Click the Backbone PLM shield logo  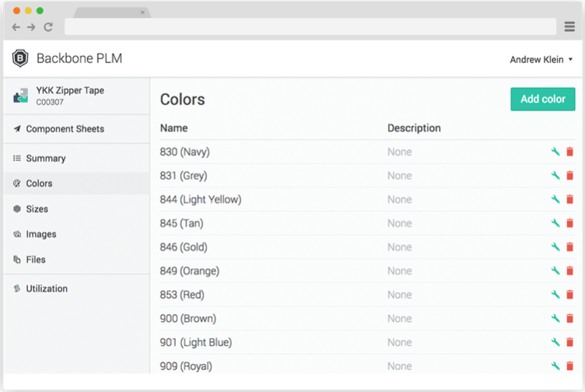point(20,58)
